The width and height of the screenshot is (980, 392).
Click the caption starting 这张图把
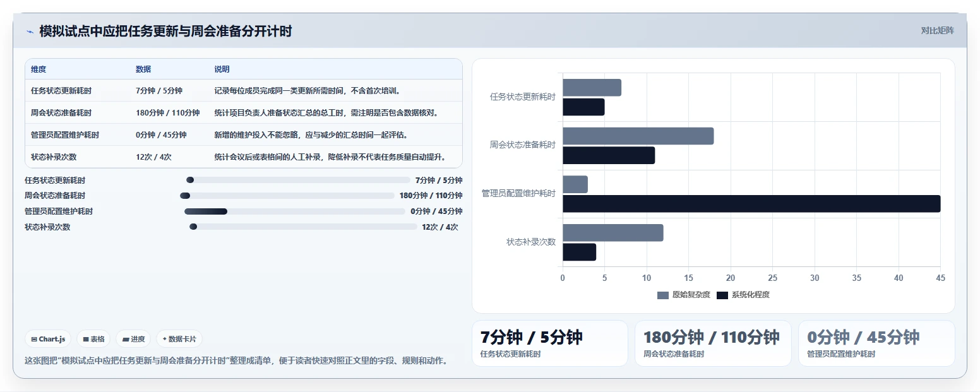tap(237, 361)
